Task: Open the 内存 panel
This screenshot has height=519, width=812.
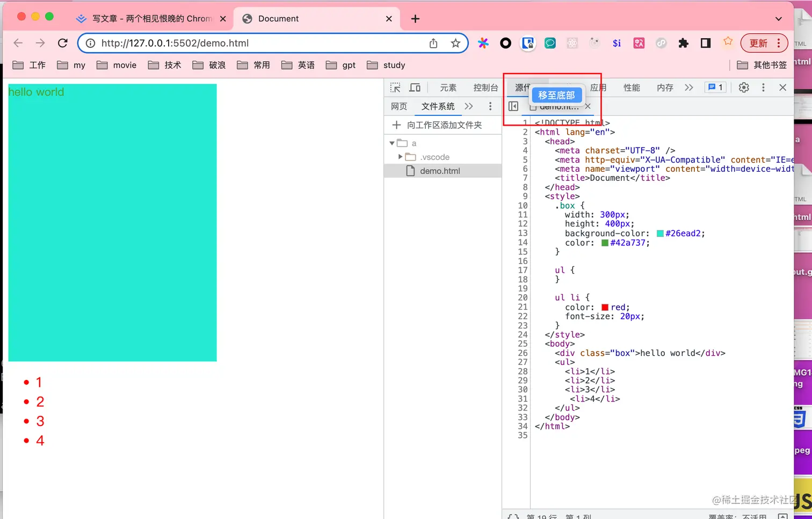Action: (665, 87)
